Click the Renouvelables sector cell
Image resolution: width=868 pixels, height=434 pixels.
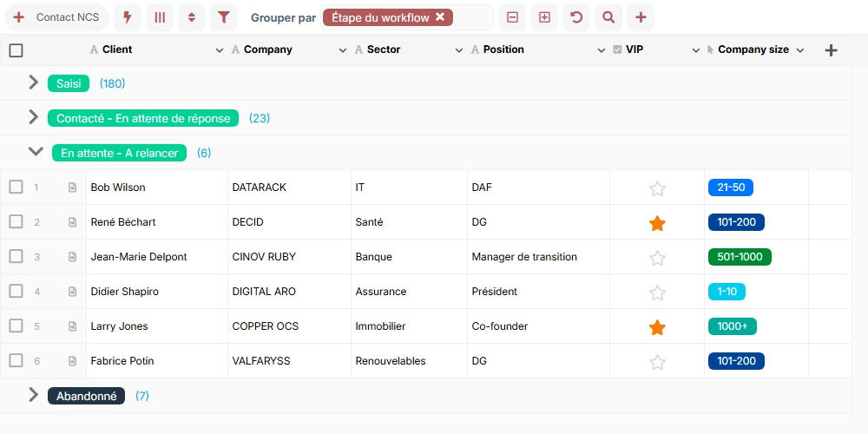(409, 361)
